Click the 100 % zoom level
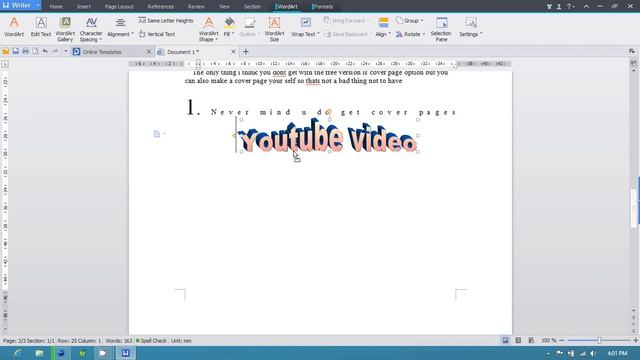640x360 pixels. 549,340
